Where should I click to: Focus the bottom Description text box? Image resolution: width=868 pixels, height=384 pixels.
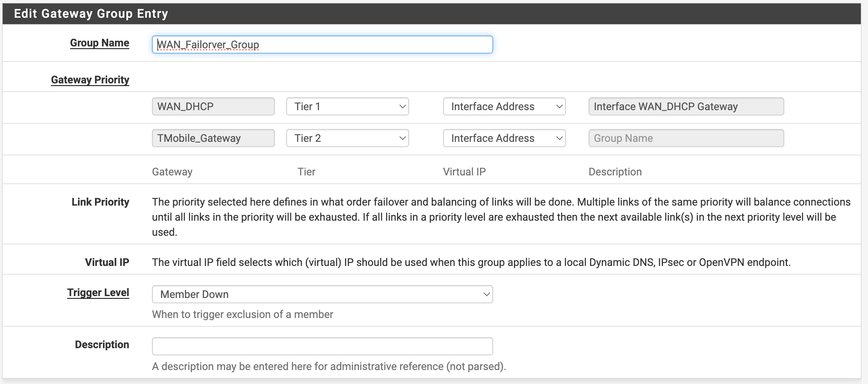[322, 346]
